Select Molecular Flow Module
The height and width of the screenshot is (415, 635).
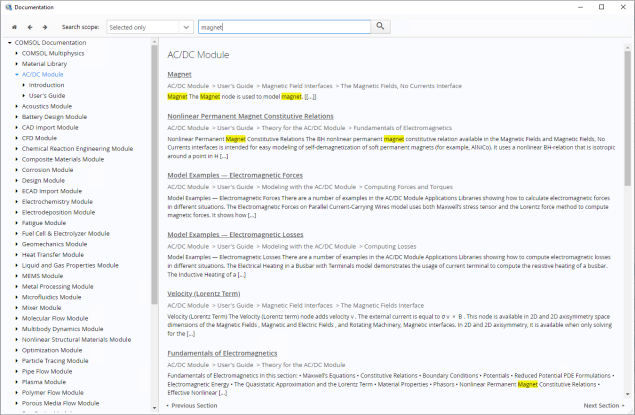click(x=55, y=318)
